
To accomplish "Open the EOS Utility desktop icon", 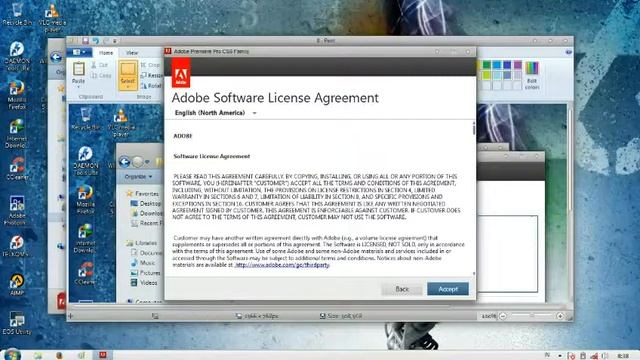I will coord(17,323).
